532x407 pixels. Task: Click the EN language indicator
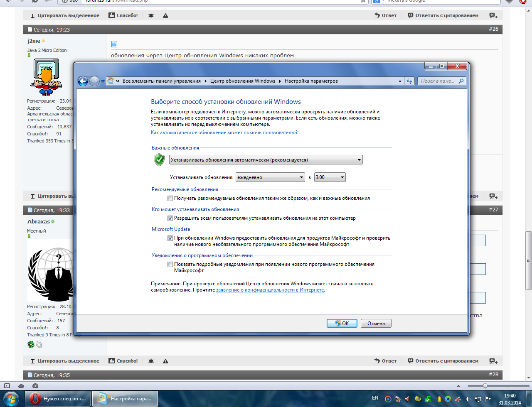pos(375,398)
